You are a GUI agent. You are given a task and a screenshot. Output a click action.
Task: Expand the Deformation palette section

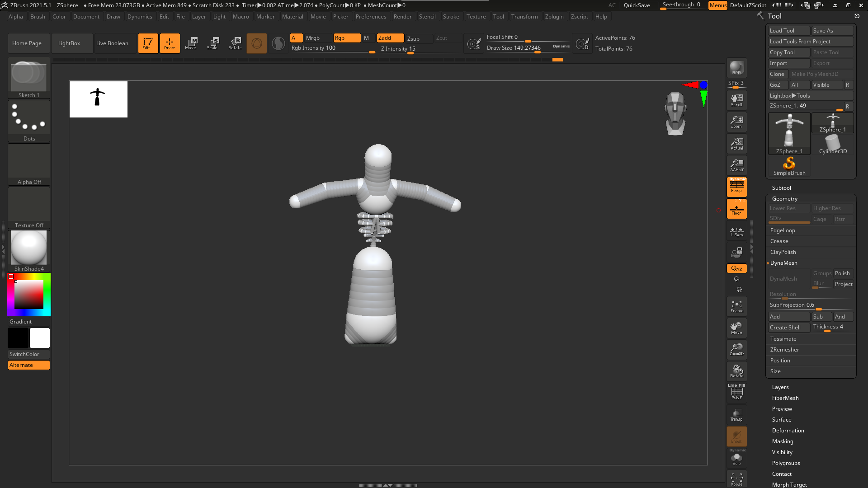coord(788,431)
